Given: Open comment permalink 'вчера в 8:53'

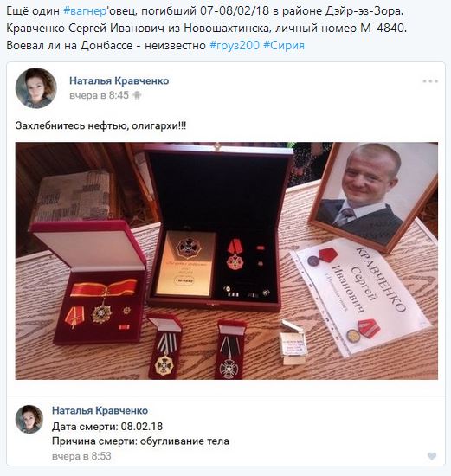Looking at the screenshot, I should point(81,456).
